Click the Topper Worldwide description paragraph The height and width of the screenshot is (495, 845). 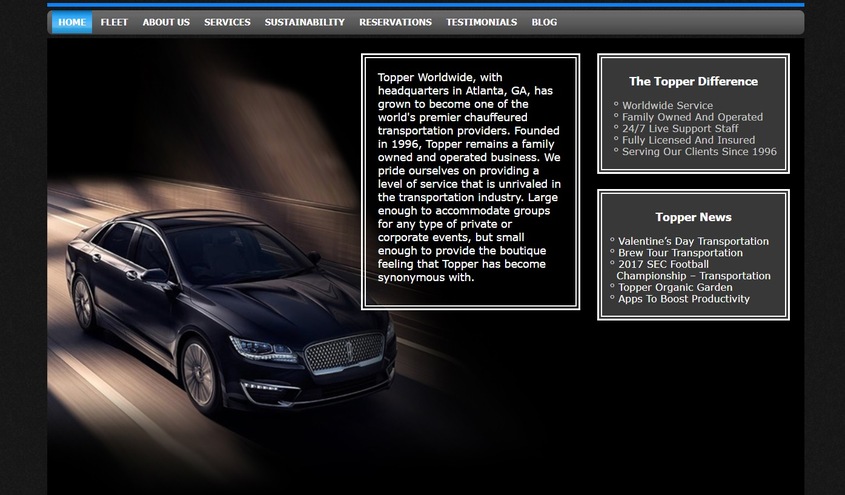(x=469, y=177)
